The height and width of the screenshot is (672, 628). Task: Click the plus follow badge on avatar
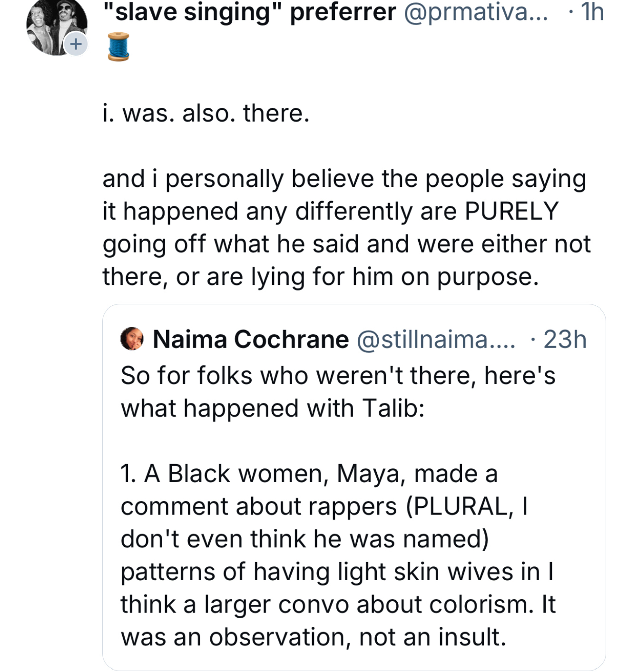[x=76, y=44]
